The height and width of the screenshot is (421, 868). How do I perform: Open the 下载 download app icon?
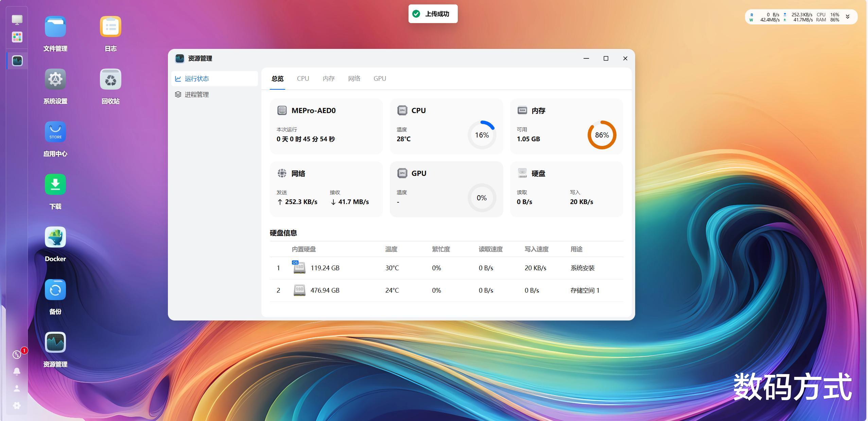pyautogui.click(x=55, y=185)
